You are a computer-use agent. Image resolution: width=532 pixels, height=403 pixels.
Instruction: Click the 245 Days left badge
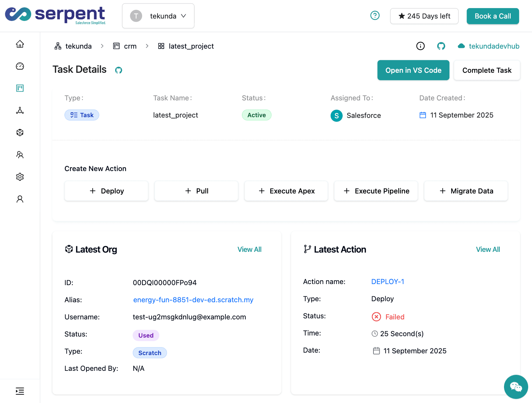[x=424, y=16]
